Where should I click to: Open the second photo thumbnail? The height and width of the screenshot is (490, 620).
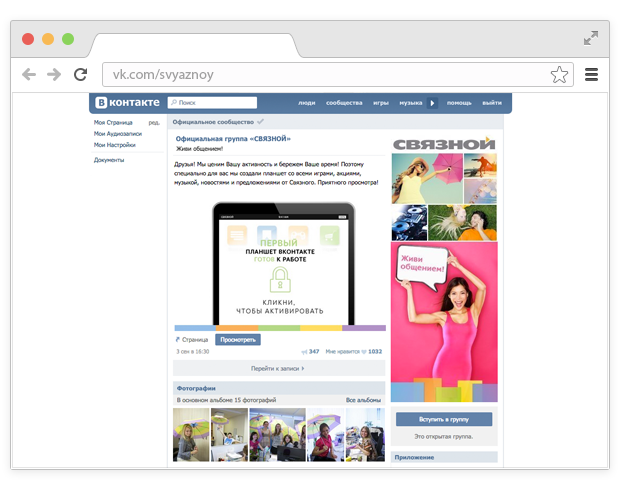coord(229,435)
